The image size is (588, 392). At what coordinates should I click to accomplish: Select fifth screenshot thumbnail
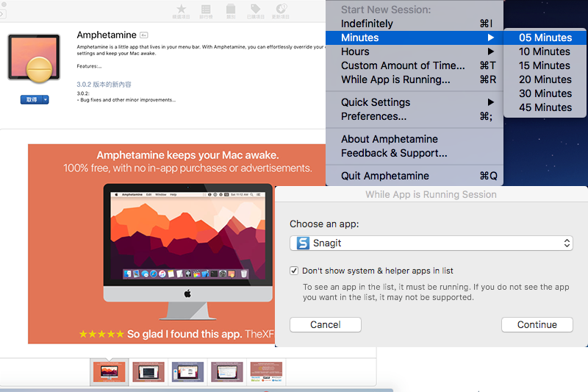click(266, 371)
